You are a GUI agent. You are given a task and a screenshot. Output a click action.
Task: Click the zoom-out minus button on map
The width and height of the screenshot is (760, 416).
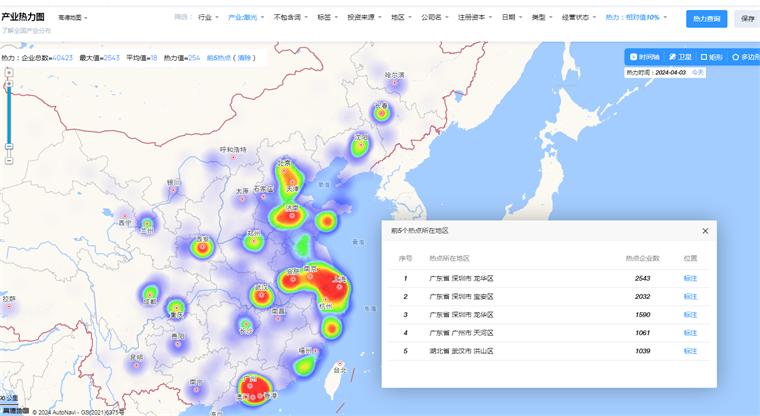[x=9, y=147]
